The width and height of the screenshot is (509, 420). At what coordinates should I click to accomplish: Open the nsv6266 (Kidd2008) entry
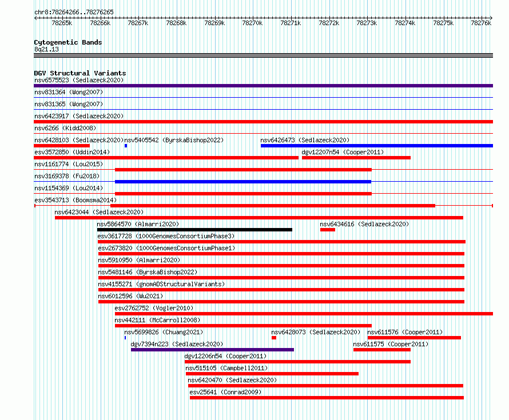(x=65, y=128)
